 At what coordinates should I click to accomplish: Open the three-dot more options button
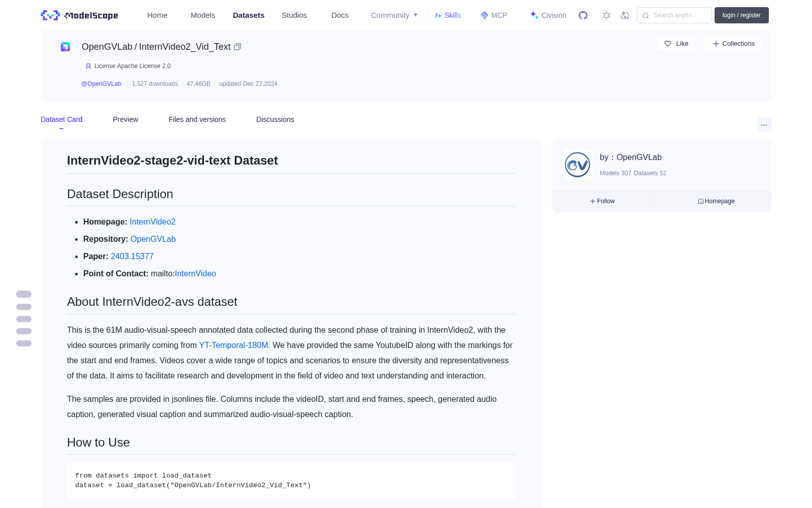point(764,124)
